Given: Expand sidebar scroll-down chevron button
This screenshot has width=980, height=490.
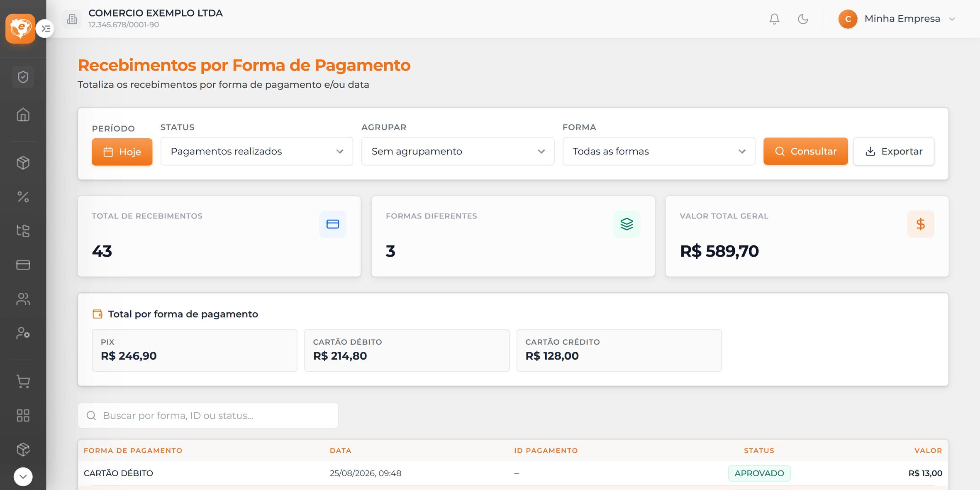Looking at the screenshot, I should (23, 477).
